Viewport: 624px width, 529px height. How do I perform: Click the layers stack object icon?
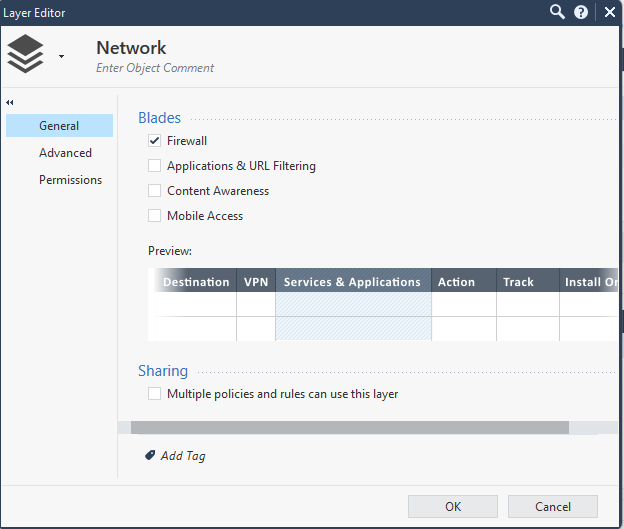[x=26, y=54]
